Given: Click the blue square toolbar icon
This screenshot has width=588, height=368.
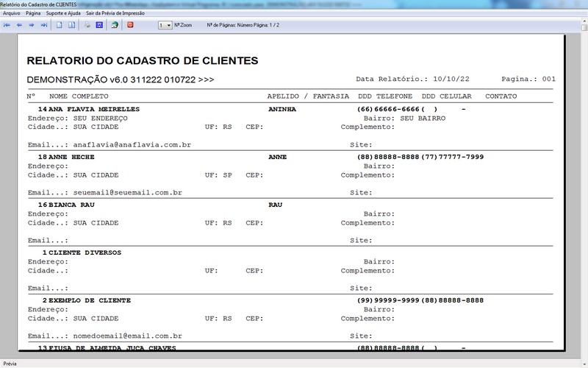Looking at the screenshot, I should click(x=99, y=25).
